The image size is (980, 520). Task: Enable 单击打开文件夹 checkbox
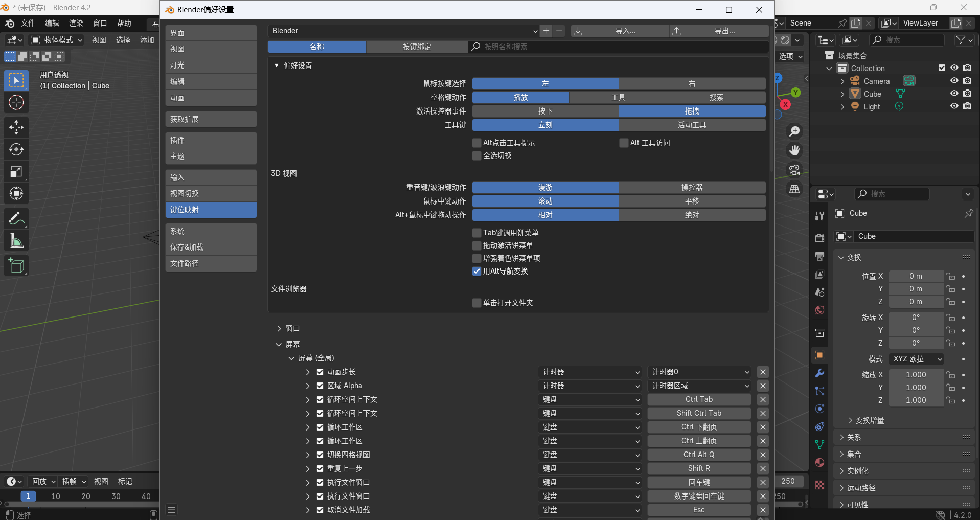point(476,303)
